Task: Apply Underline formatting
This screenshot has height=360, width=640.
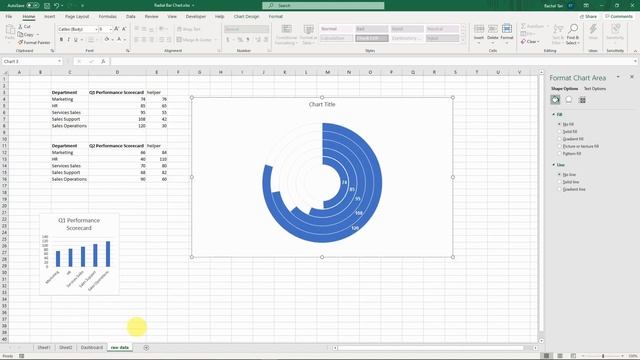Action: (x=76, y=40)
